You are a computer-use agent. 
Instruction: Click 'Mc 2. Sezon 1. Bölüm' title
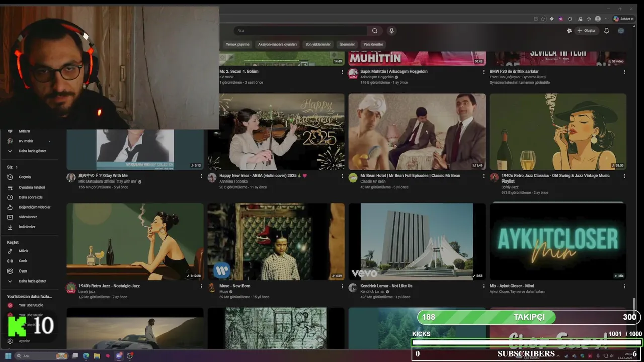pyautogui.click(x=239, y=72)
